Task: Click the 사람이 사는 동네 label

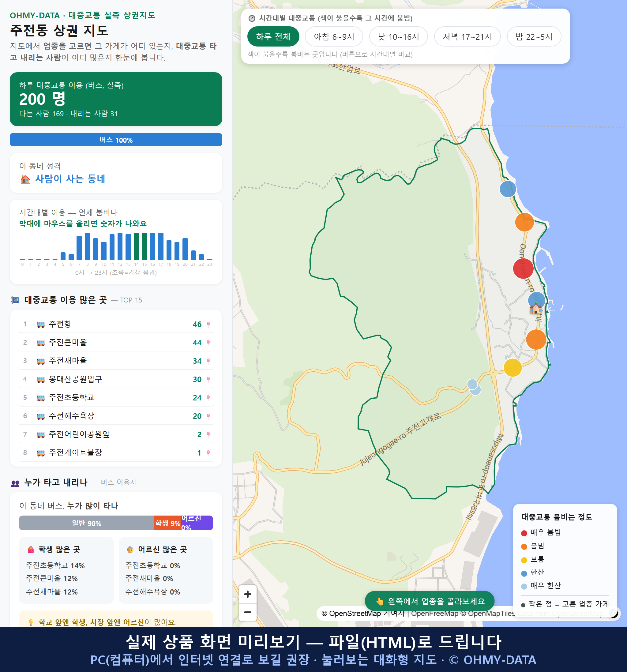Action: [x=70, y=178]
